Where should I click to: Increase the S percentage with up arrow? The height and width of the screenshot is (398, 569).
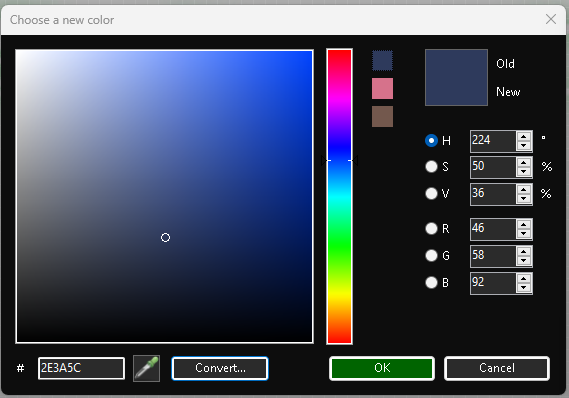(x=523, y=163)
